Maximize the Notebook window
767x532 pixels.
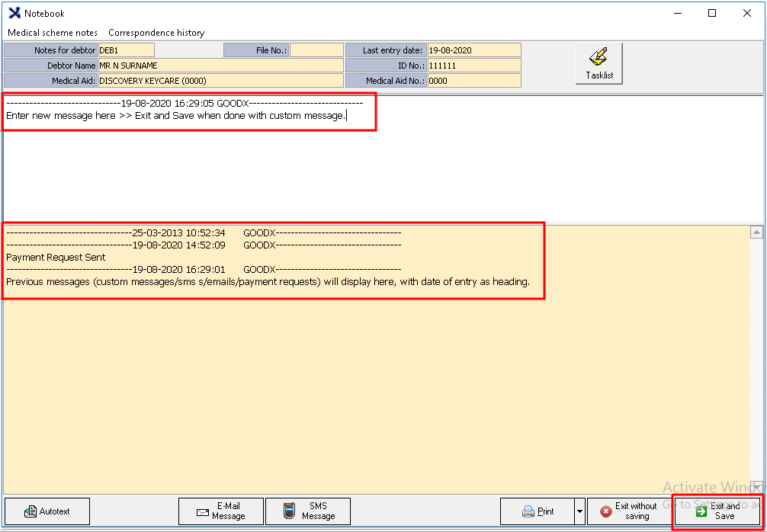coord(712,13)
